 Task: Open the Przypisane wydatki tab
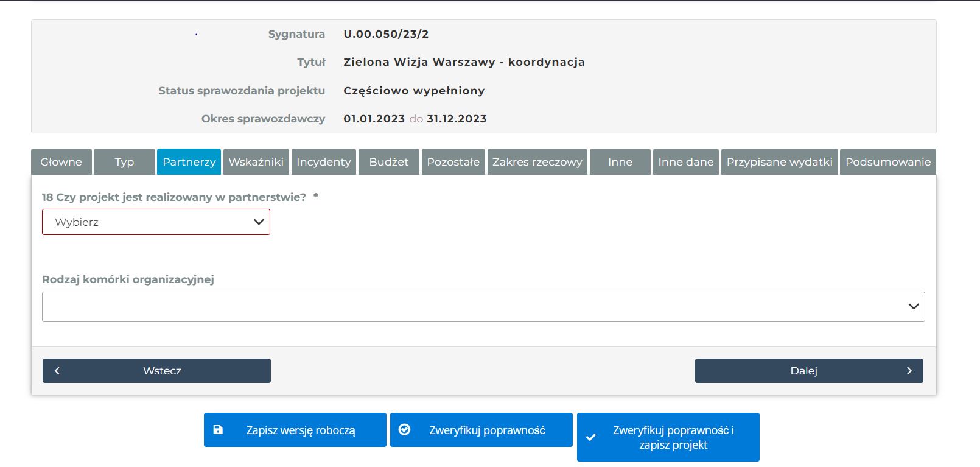tap(779, 162)
